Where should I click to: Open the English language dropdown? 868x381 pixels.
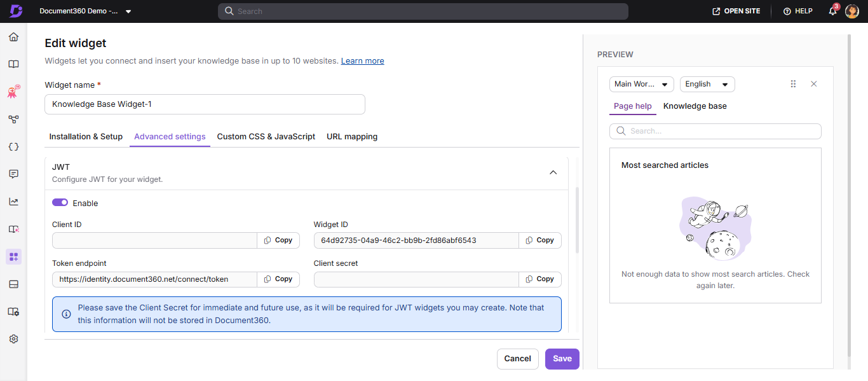coord(707,84)
